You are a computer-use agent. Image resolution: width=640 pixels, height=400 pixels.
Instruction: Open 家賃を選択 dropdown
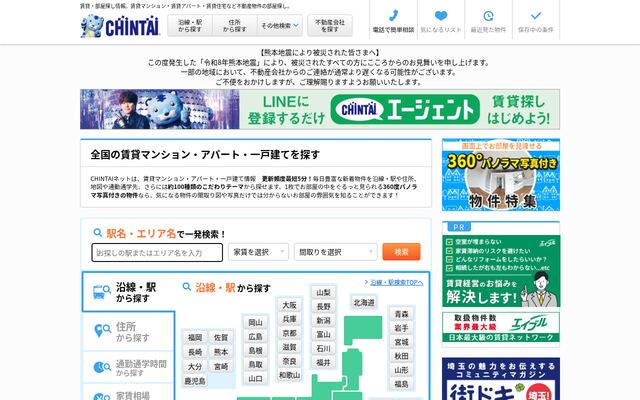click(x=258, y=252)
